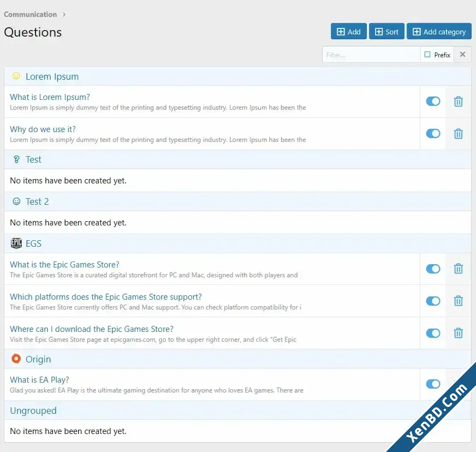Delete the Where can I download question
This screenshot has height=452, width=476.
pos(458,333)
